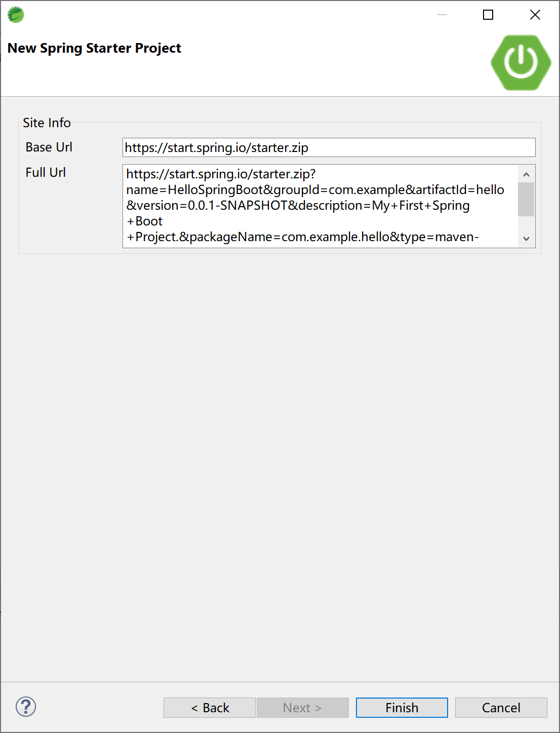Screen dimensions: 560x733
Task: Focus the Base Url text field
Action: pos(329,147)
